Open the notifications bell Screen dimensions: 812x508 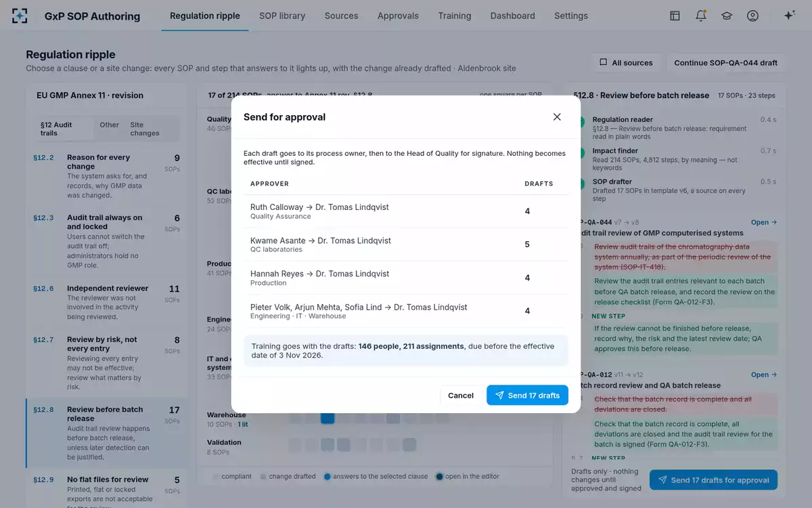pos(701,16)
